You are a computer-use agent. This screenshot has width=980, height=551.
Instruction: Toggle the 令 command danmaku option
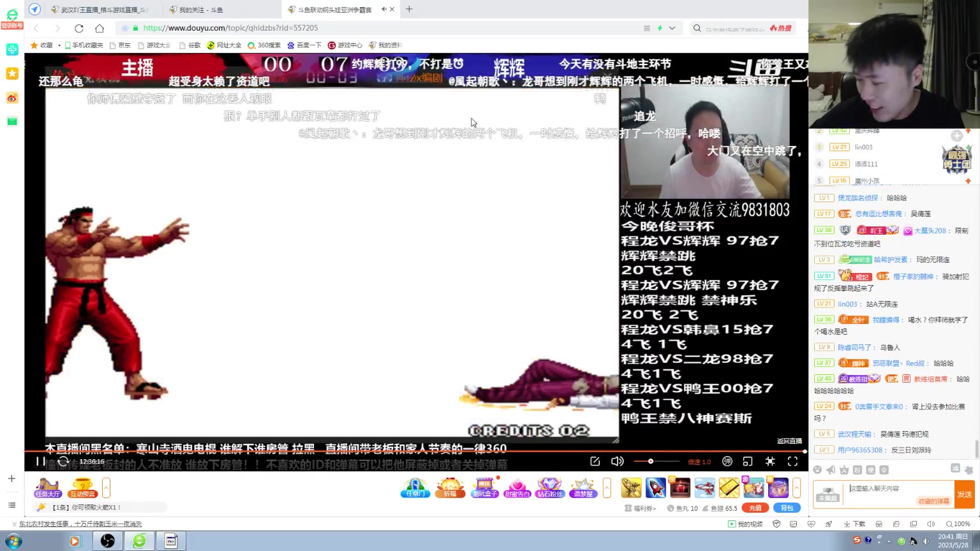tap(884, 470)
